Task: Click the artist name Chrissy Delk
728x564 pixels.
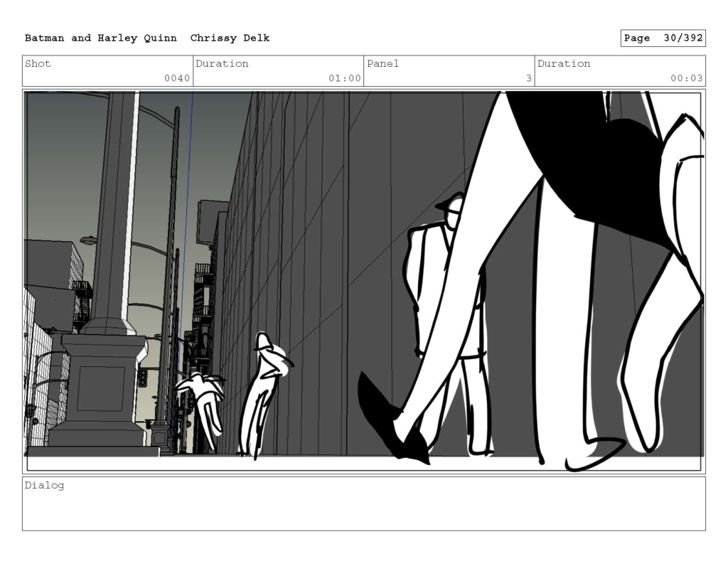Action: tap(230, 38)
